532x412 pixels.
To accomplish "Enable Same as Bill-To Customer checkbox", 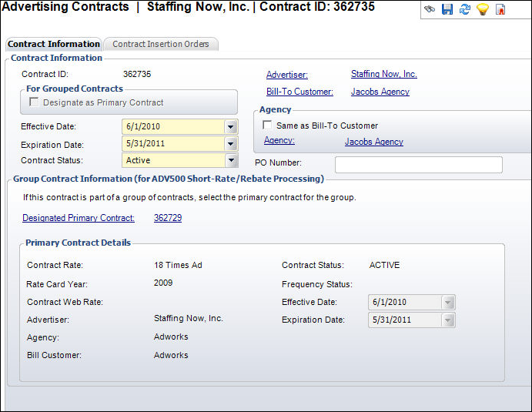I will 267,126.
